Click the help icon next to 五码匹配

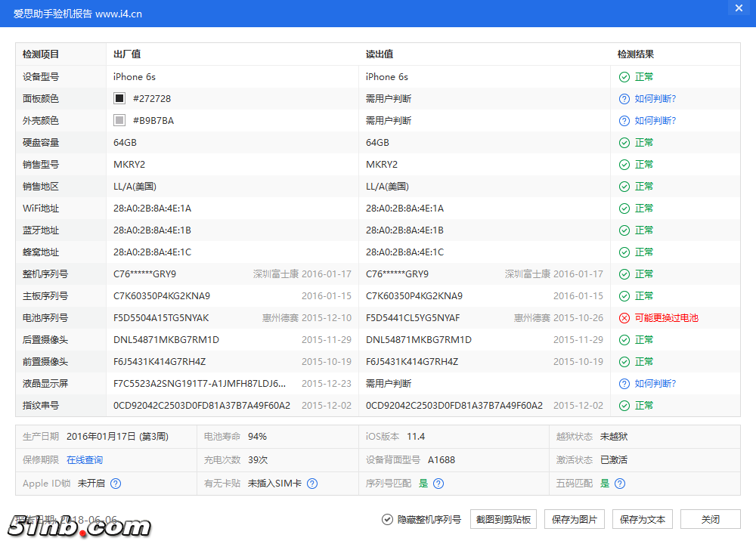[x=619, y=484]
